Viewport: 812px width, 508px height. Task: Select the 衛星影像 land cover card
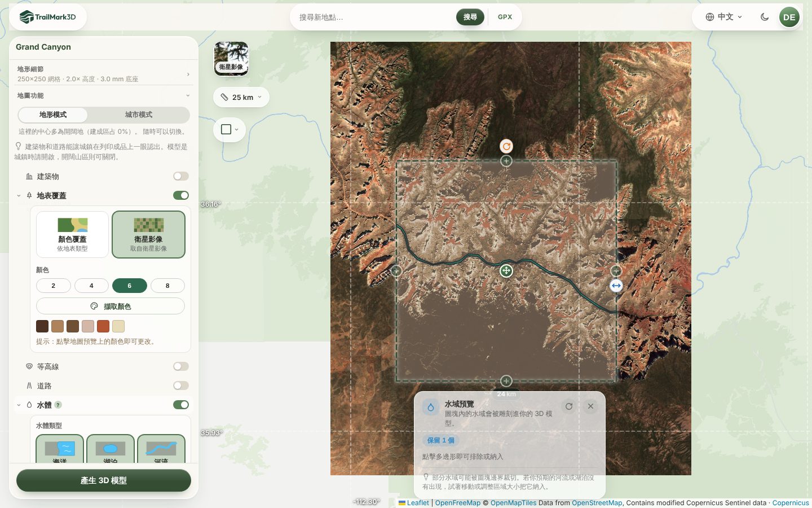pos(148,234)
